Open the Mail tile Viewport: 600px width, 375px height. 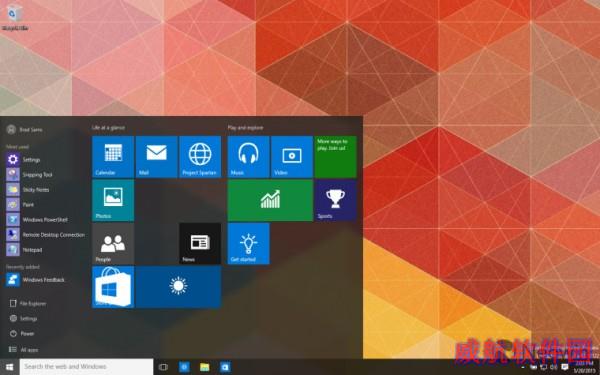(157, 157)
